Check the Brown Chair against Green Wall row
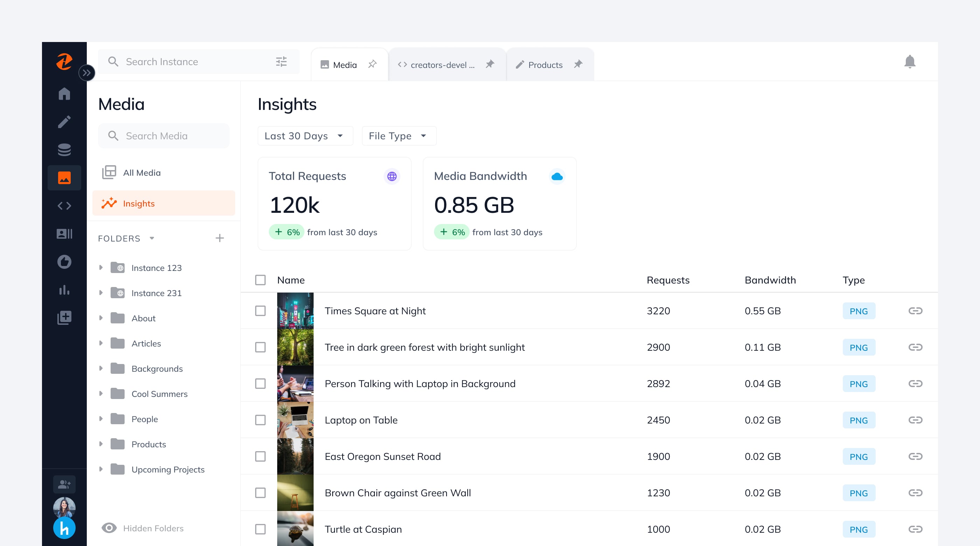Viewport: 980px width, 546px height. [x=260, y=493]
